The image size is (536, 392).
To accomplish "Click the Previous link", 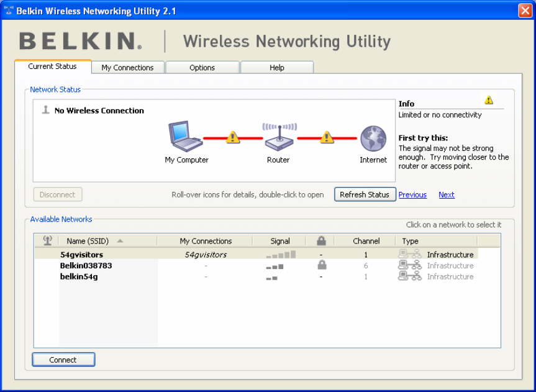I will pos(412,194).
